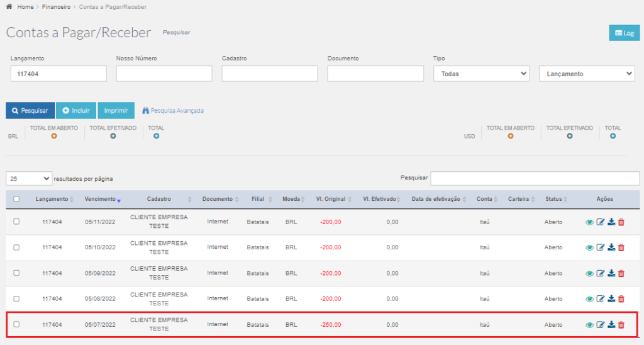The width and height of the screenshot is (644, 345).
Task: Open the dropdown showing Lançamento
Action: click(x=587, y=74)
